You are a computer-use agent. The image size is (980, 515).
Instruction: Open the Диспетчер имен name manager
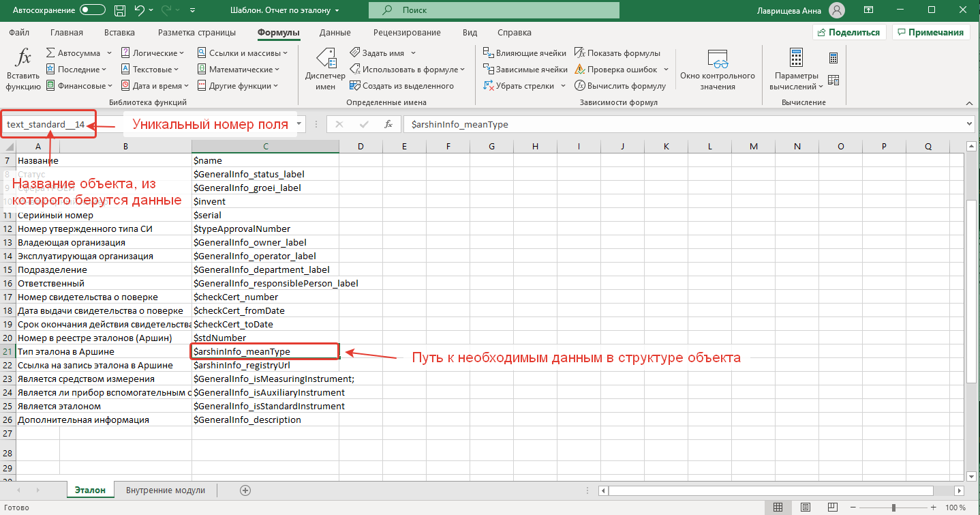(x=325, y=70)
